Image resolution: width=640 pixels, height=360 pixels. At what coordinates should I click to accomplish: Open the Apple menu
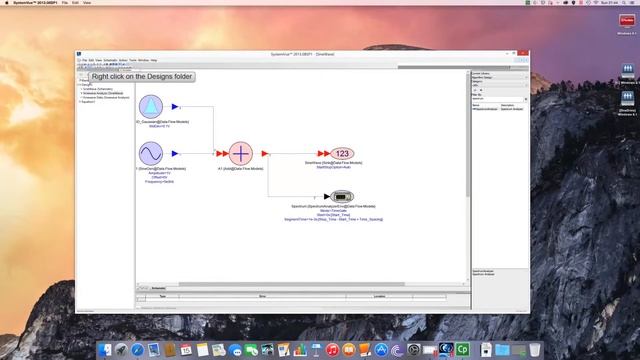(x=6, y=3)
